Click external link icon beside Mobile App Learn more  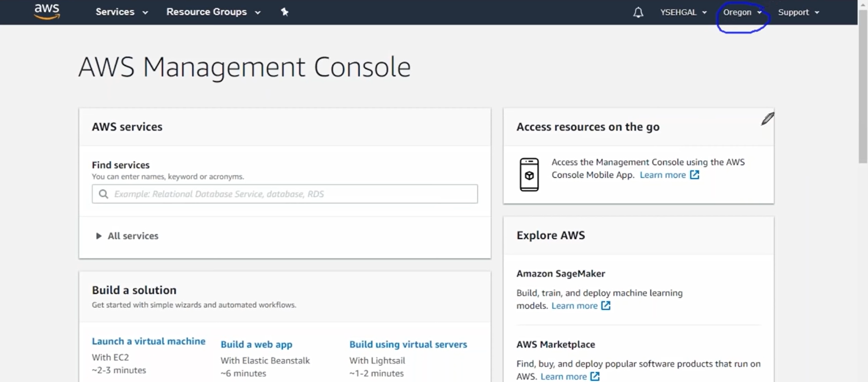coord(694,175)
